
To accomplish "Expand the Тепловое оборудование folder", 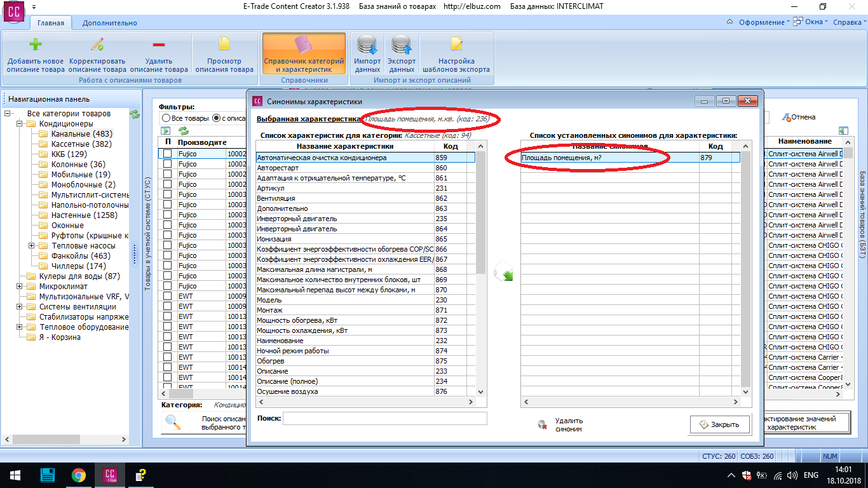I will pyautogui.click(x=20, y=327).
